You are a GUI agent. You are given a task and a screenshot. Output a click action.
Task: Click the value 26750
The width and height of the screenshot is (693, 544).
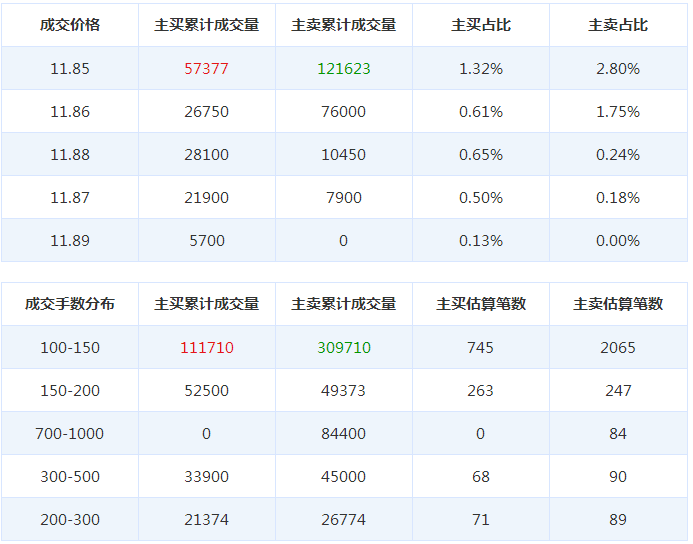point(206,111)
